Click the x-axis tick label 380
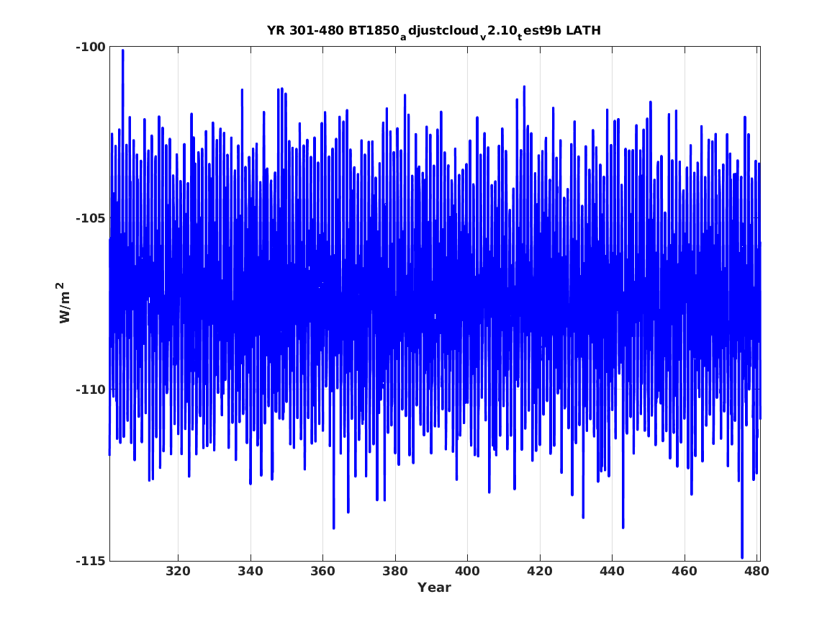This screenshot has width=840, height=630. [x=395, y=571]
